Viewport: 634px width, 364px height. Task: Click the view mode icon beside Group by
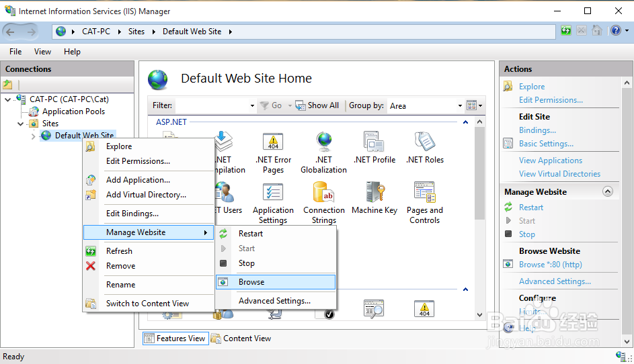pos(471,105)
